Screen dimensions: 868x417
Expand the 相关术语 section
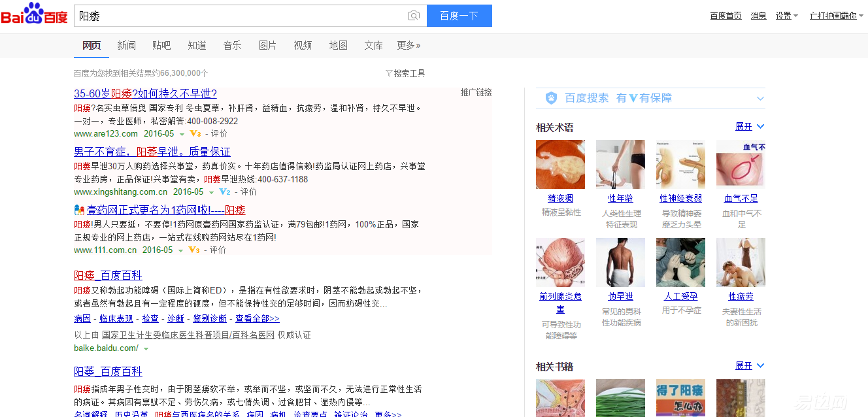[x=750, y=127]
